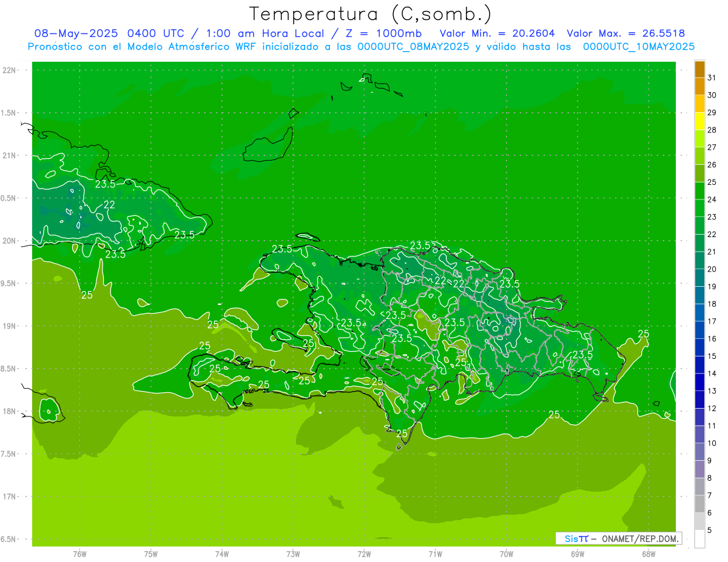Image resolution: width=728 pixels, height=562 pixels.
Task: Pick the dark blue legend swatch between 13 and 14
Action: [x=699, y=382]
